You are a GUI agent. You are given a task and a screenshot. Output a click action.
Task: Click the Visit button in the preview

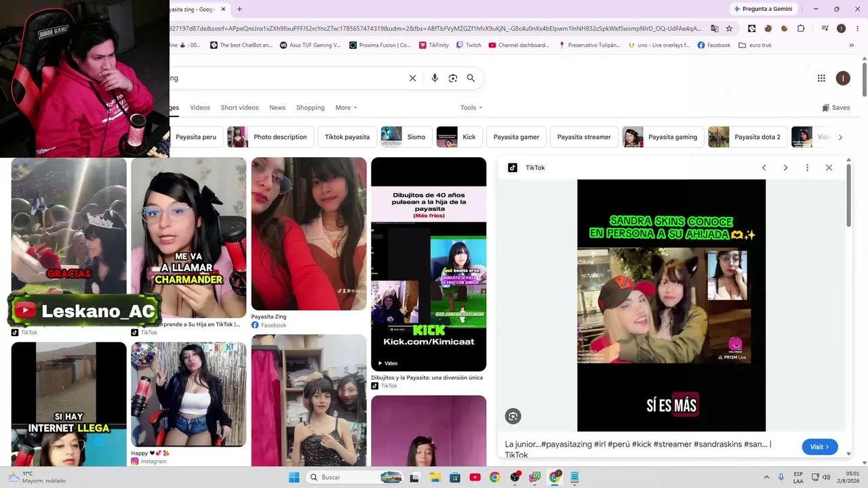[x=820, y=447]
